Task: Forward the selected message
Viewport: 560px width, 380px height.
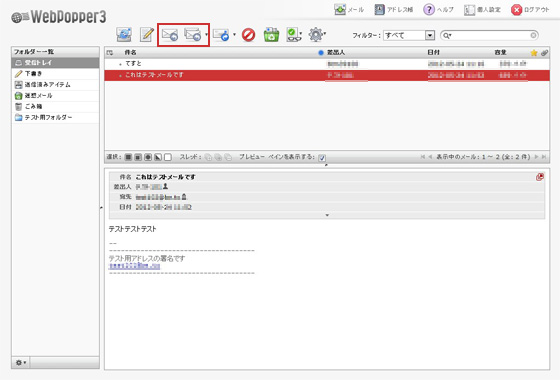Action: point(221,35)
